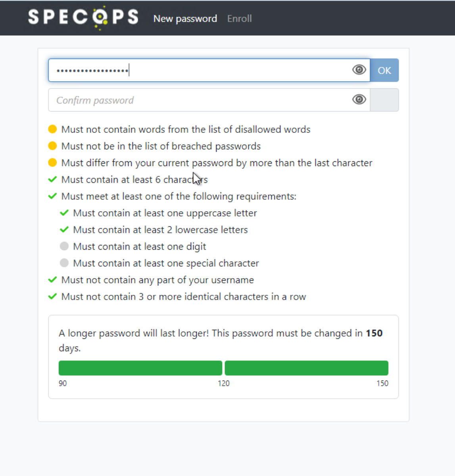Click grey dot beside one digit rule
This screenshot has width=455, height=476.
coord(64,246)
